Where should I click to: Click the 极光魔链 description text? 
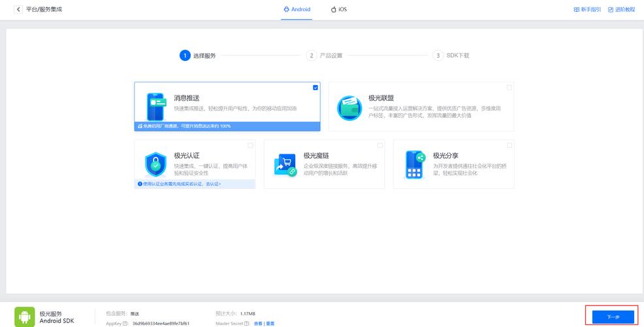click(x=340, y=169)
